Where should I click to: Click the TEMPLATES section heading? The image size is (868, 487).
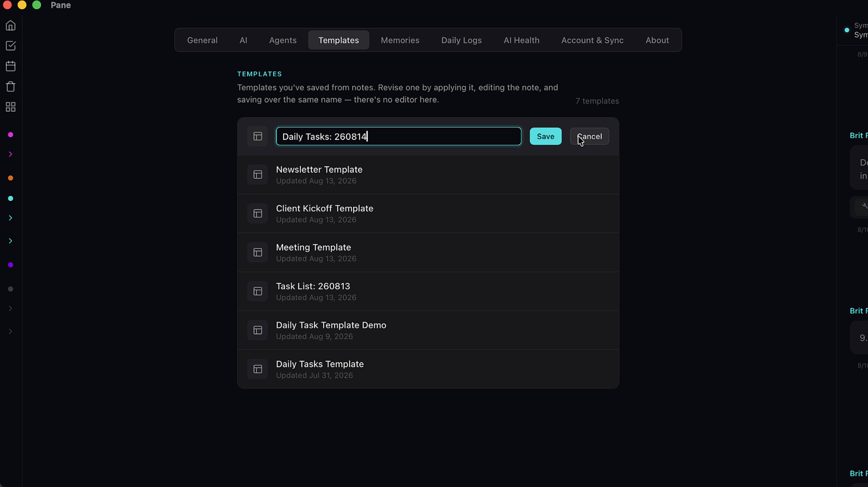pos(259,74)
